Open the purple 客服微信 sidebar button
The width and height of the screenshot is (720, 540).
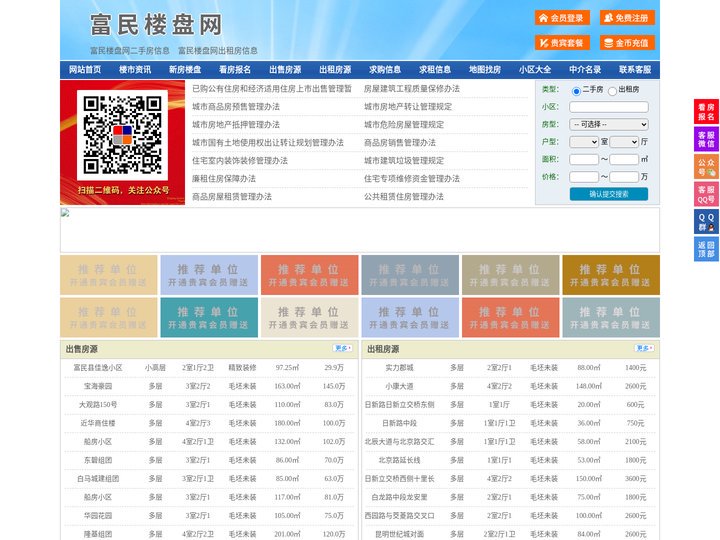click(x=706, y=139)
